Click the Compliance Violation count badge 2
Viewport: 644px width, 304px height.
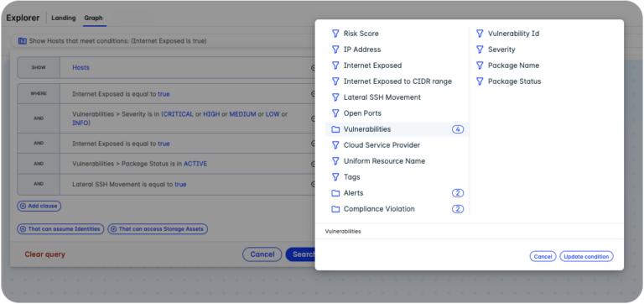[x=458, y=209]
